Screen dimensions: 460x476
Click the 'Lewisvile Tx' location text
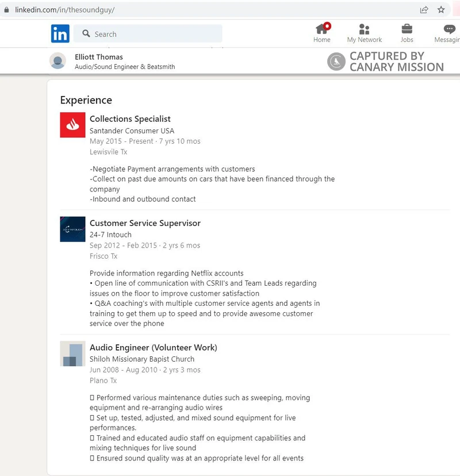[x=108, y=152]
